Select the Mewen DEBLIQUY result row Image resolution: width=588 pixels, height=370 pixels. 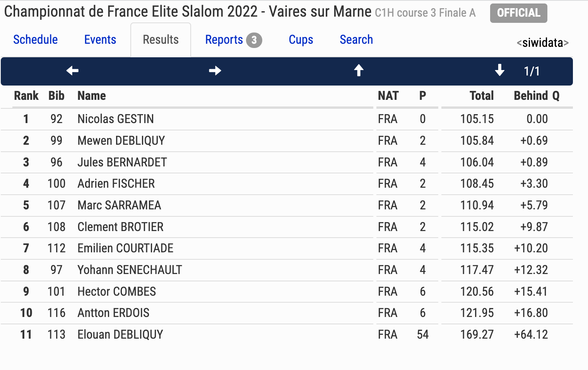pos(287,140)
